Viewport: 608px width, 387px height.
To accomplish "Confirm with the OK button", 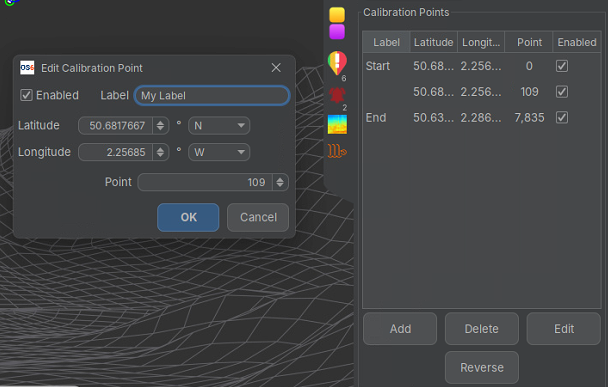I will 188,217.
